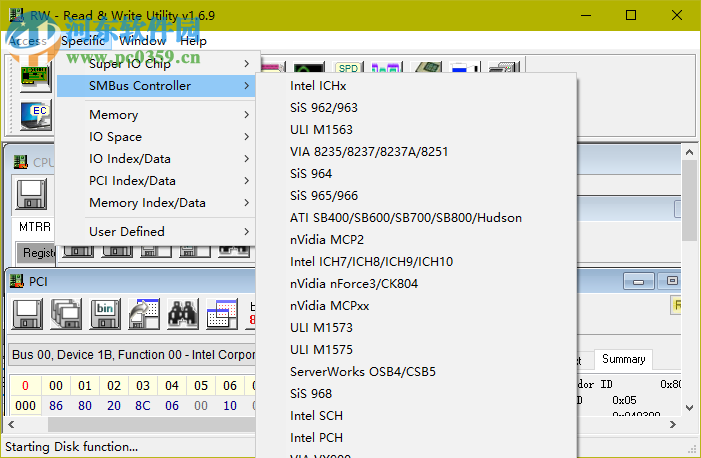The width and height of the screenshot is (701, 458).
Task: Open the PCI device selection dropdown
Action: 130,354
